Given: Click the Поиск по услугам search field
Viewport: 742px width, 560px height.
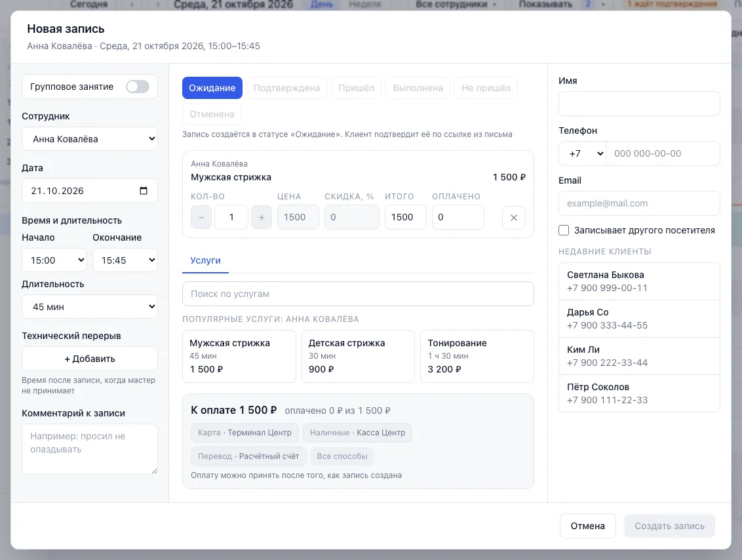Looking at the screenshot, I should [359, 294].
